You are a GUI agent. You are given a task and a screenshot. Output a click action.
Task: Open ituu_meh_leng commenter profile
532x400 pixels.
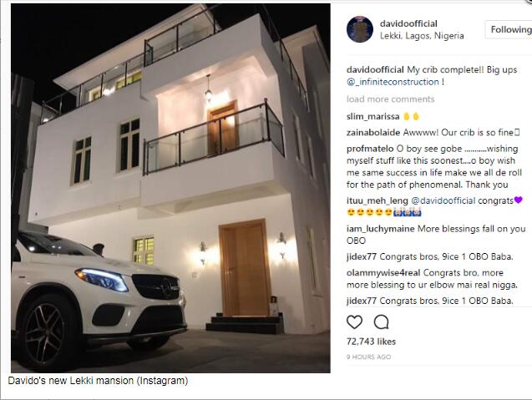point(377,201)
